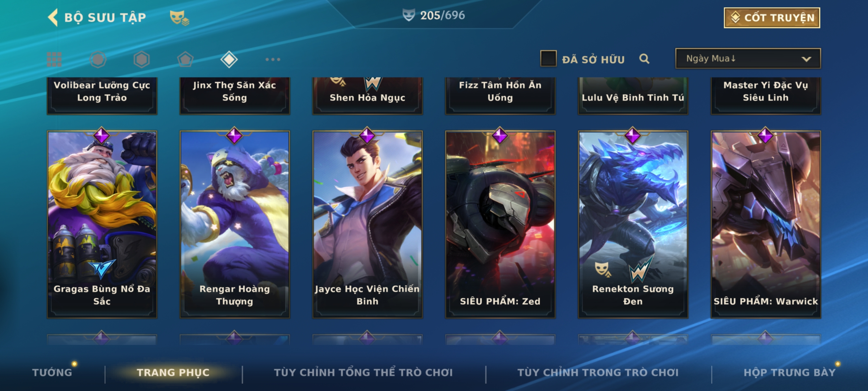The image size is (868, 391).
Task: Click the search magnifier icon
Action: coord(644,59)
